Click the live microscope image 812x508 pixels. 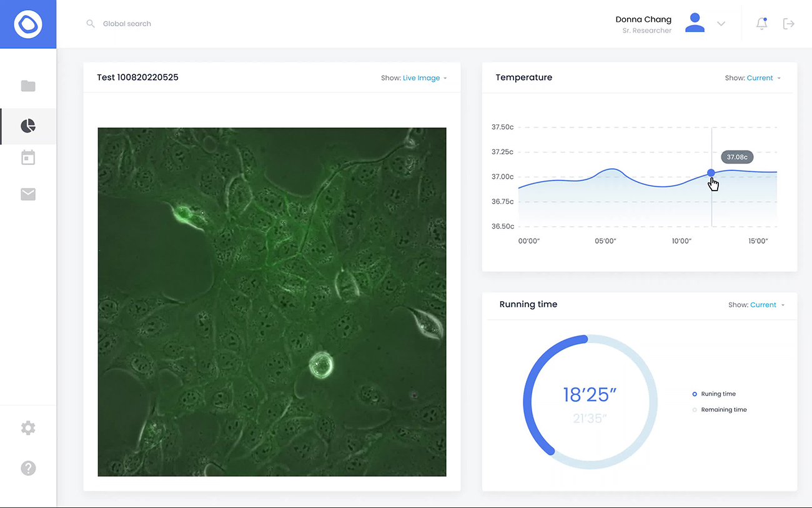(x=272, y=302)
